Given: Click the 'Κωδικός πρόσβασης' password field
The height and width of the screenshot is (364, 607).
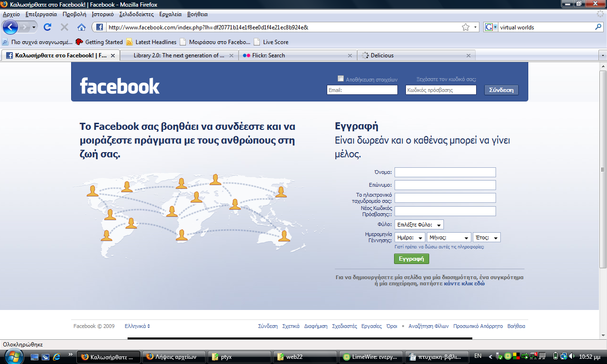Looking at the screenshot, I should [441, 90].
